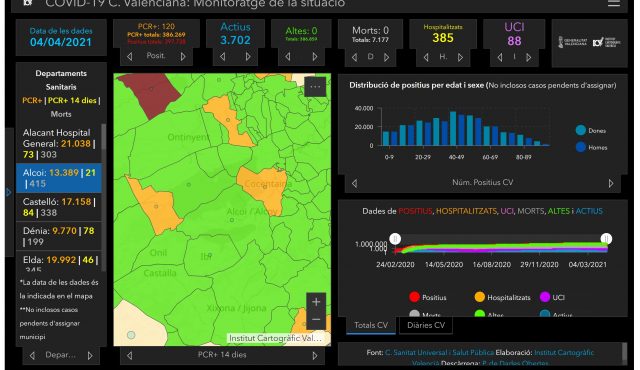Click the UCI value 88
640x370 pixels.
514,41
